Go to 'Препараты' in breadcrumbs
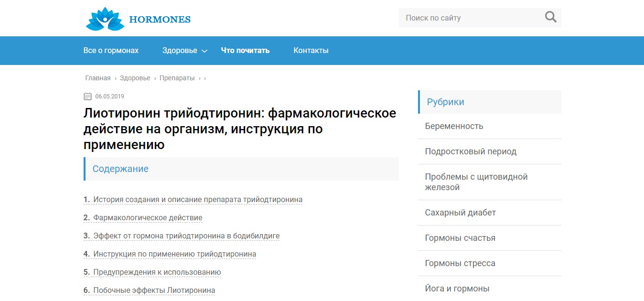644x301 pixels. tap(177, 78)
